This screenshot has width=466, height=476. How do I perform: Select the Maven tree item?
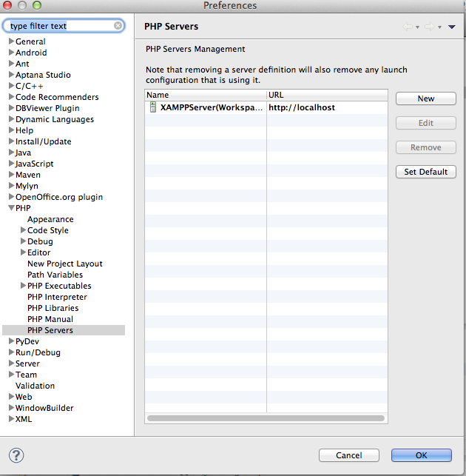(28, 175)
